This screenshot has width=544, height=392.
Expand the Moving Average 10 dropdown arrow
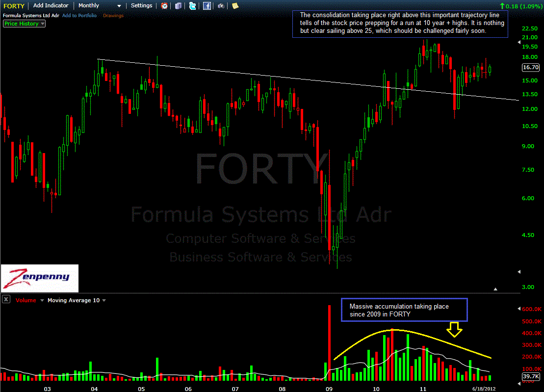pyautogui.click(x=104, y=300)
